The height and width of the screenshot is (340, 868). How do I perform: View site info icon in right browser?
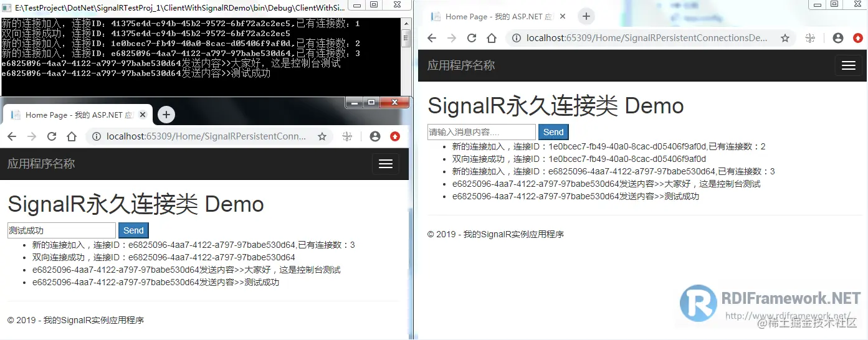tap(517, 38)
